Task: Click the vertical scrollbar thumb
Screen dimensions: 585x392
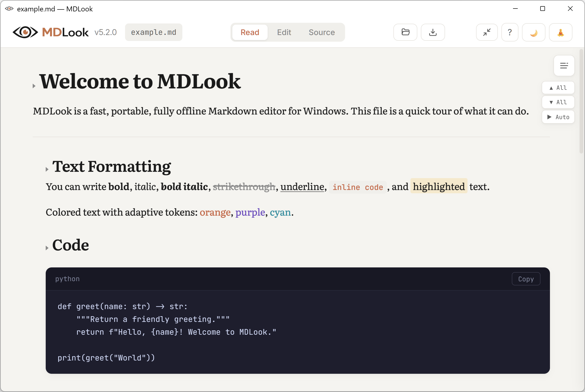Action: 581,101
